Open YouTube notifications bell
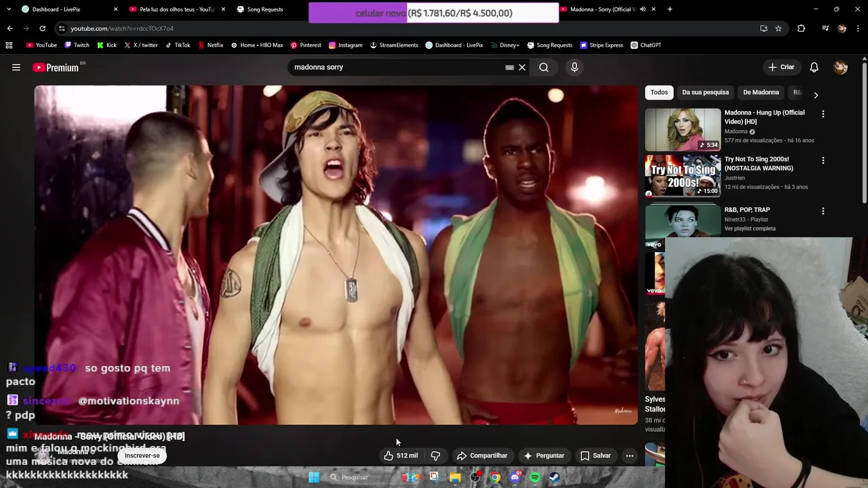The height and width of the screenshot is (488, 868). pos(814,67)
